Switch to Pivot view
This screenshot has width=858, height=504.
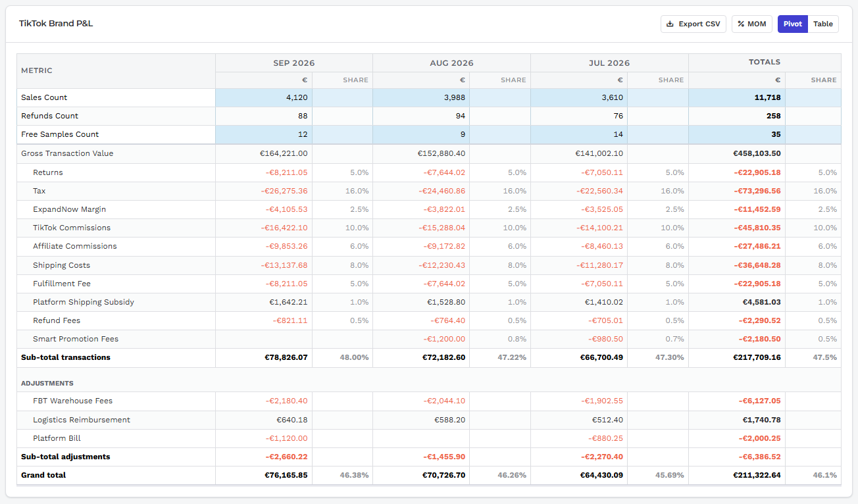(793, 24)
